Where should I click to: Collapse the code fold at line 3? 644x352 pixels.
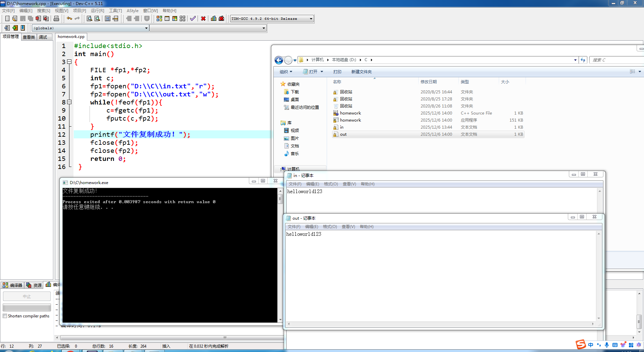69,62
